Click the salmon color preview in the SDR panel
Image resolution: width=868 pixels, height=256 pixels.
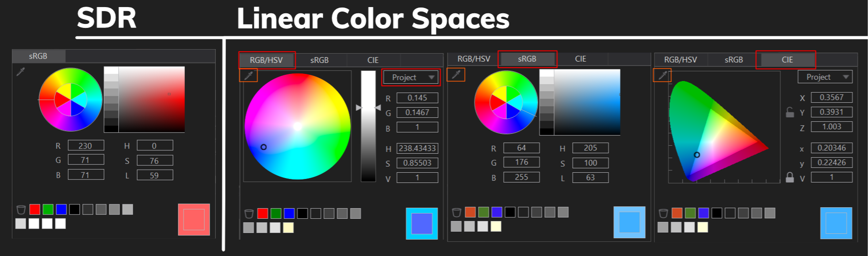click(x=194, y=220)
